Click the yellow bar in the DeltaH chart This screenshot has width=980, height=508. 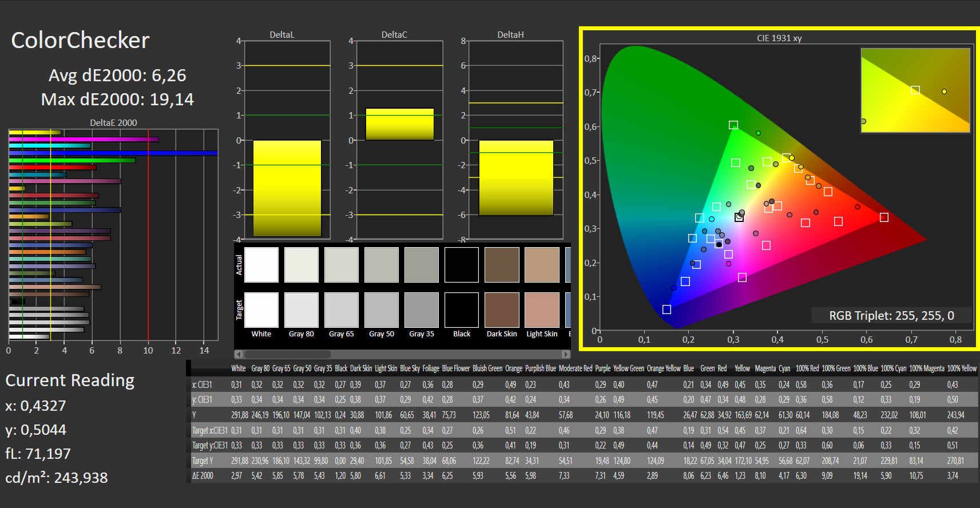(516, 178)
